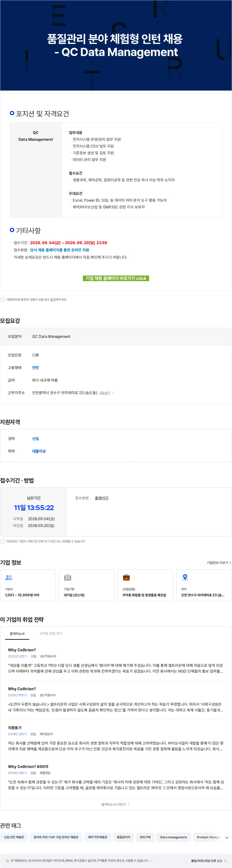Image resolution: width=232 pixels, height=868 pixels.
Task: Select the 회사 내규에 따름 salary text
Action: pos(45,380)
